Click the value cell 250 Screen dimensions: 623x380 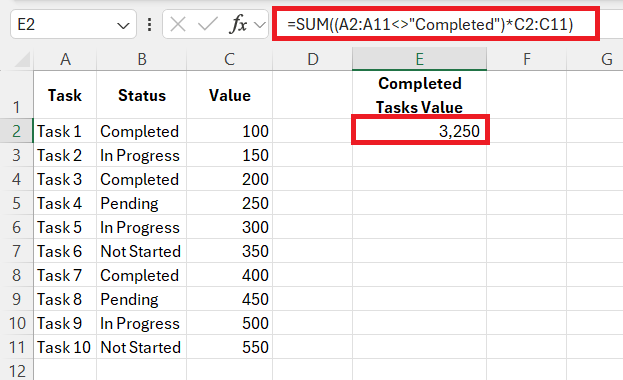point(229,203)
